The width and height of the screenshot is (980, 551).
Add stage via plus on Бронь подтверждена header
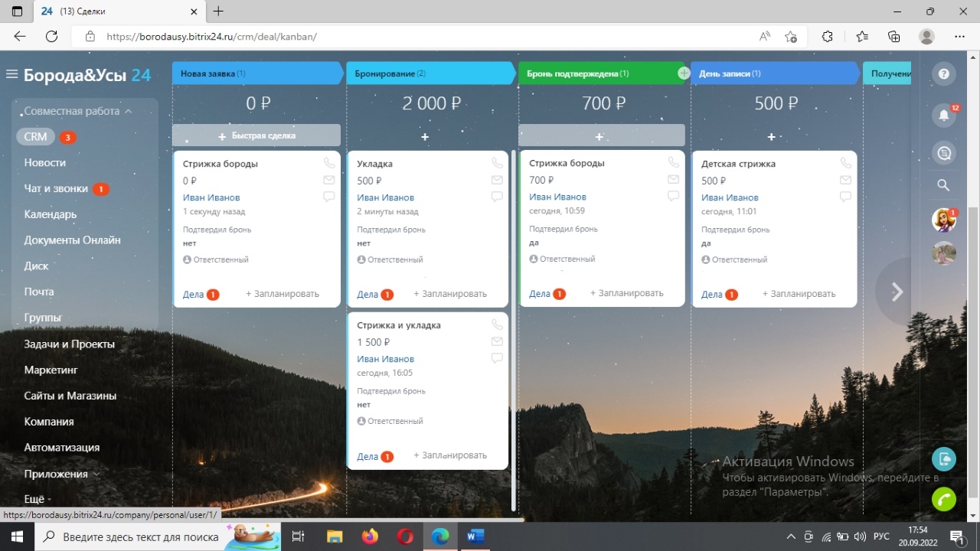coord(684,73)
